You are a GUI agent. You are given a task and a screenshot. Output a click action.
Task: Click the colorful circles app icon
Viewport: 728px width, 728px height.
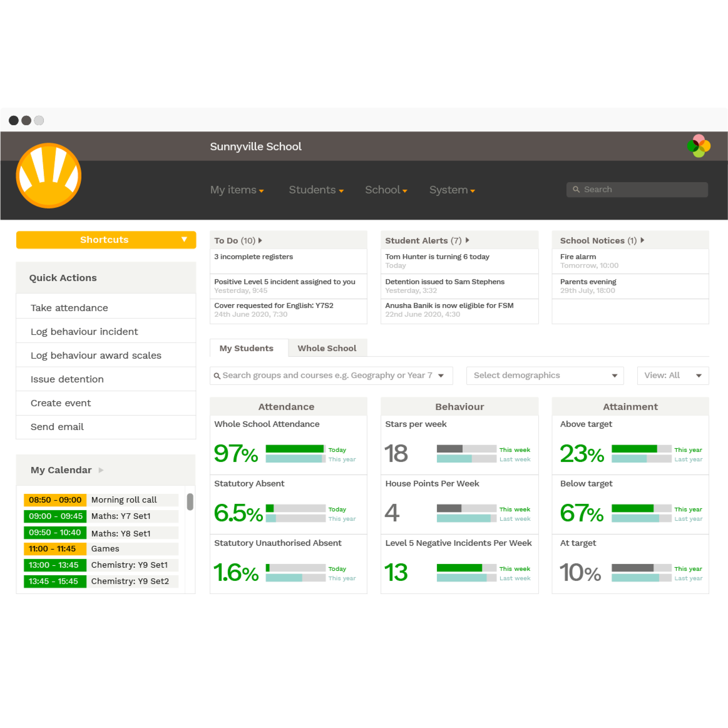pos(698,146)
